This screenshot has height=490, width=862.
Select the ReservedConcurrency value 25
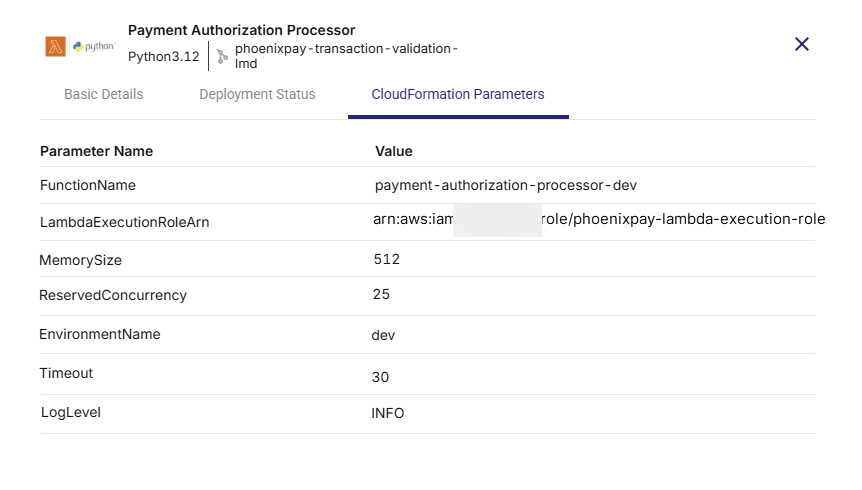380,294
